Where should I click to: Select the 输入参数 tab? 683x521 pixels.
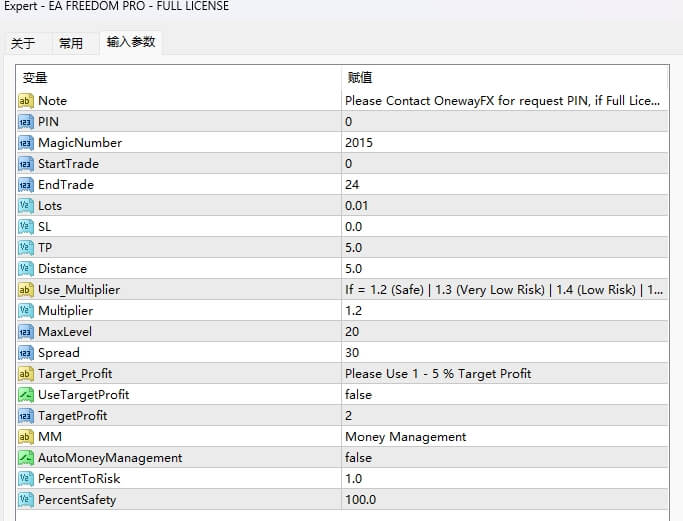(x=131, y=43)
